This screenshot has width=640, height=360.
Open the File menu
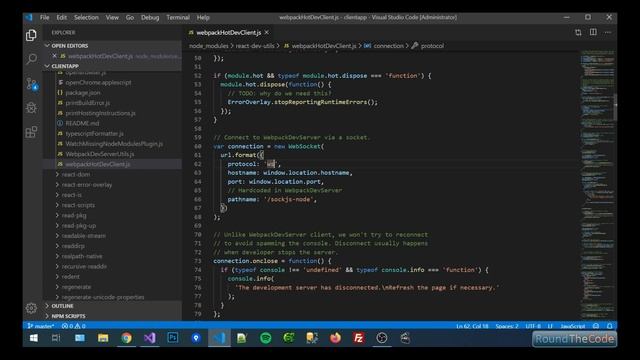(44, 18)
